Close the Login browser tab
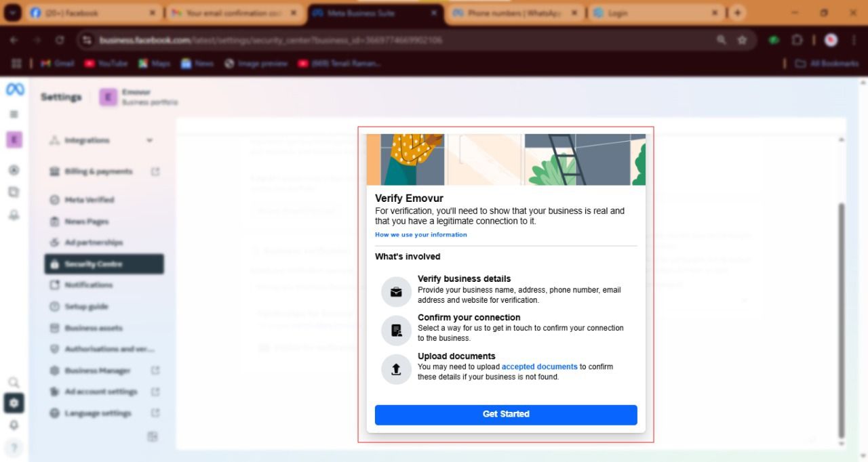This screenshot has height=462, width=868. pyautogui.click(x=715, y=13)
